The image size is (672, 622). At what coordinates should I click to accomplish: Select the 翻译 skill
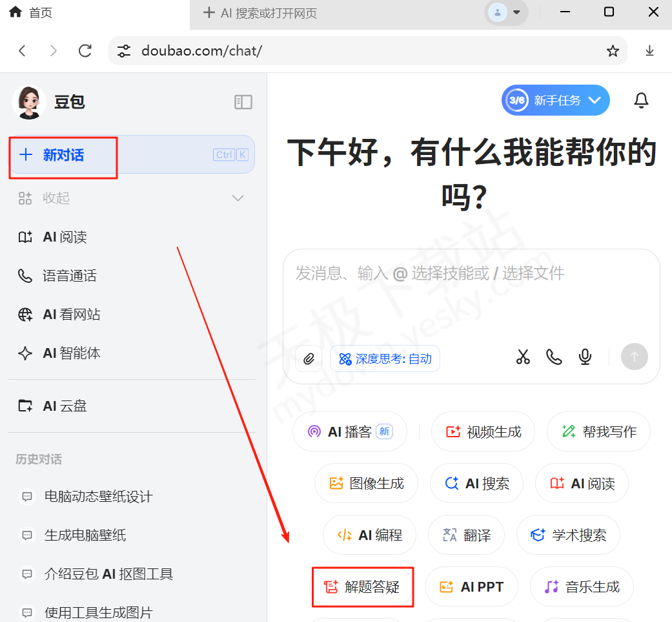click(x=466, y=535)
